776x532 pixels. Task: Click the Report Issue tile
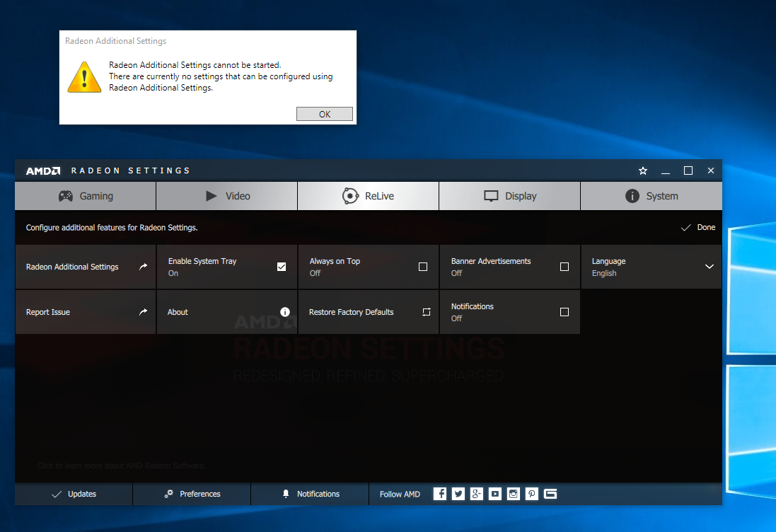[x=86, y=312]
